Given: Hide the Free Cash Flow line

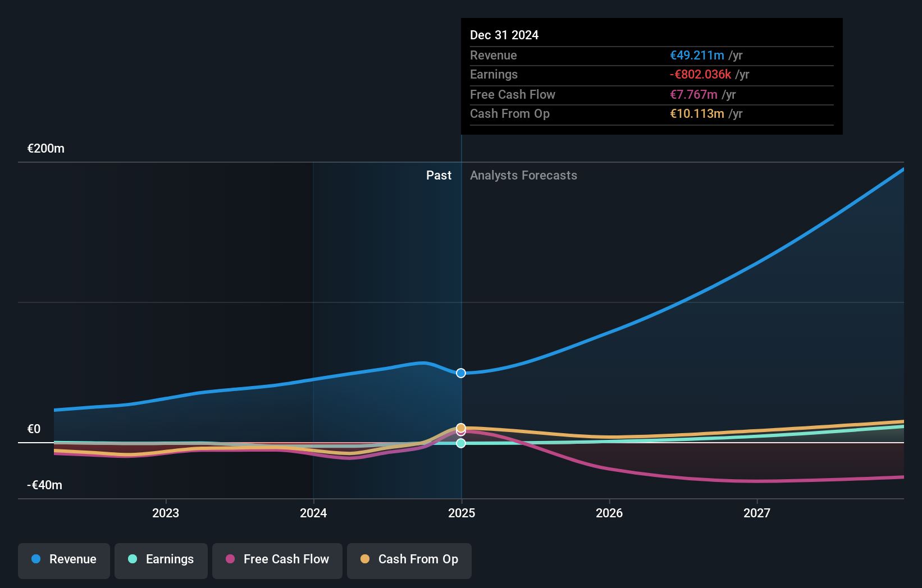Looking at the screenshot, I should (277, 559).
